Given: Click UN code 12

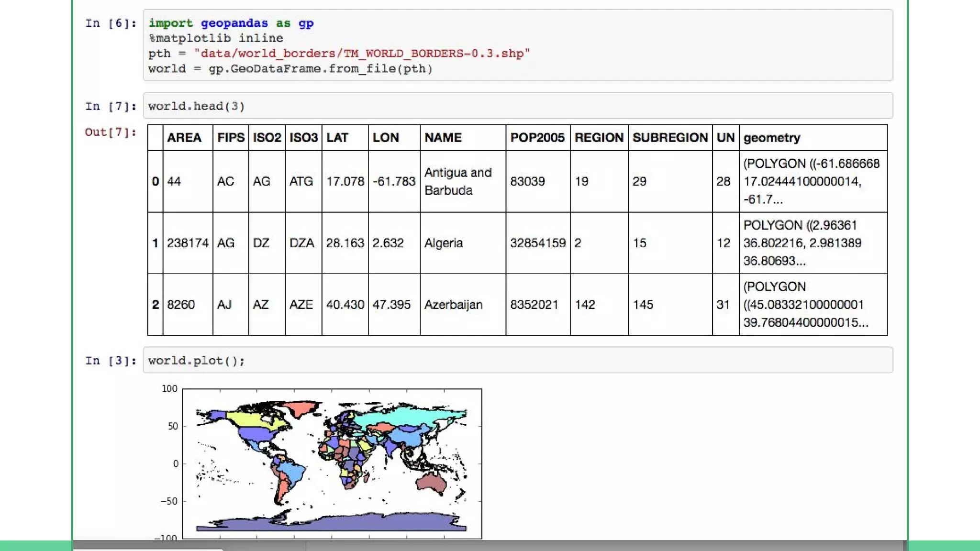Looking at the screenshot, I should coord(725,243).
